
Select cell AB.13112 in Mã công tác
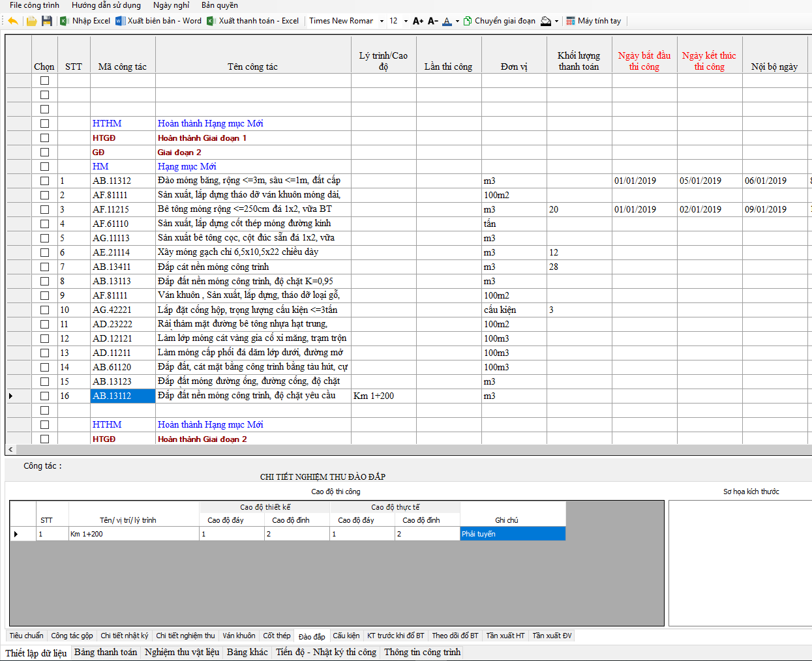point(123,396)
